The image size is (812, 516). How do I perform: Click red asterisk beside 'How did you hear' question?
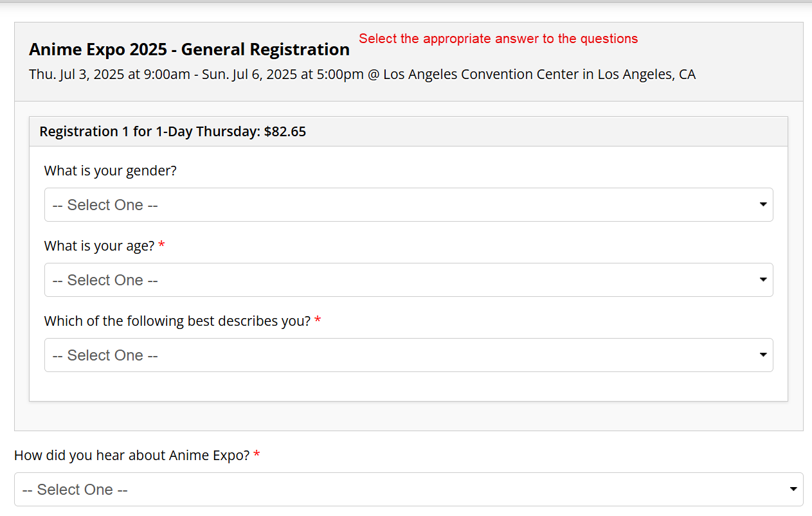click(x=257, y=456)
